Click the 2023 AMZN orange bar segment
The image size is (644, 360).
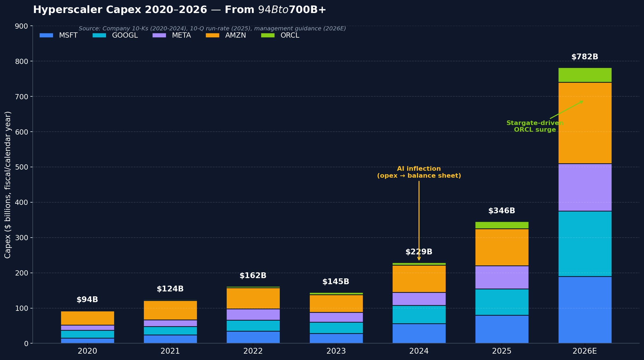pos(336,304)
